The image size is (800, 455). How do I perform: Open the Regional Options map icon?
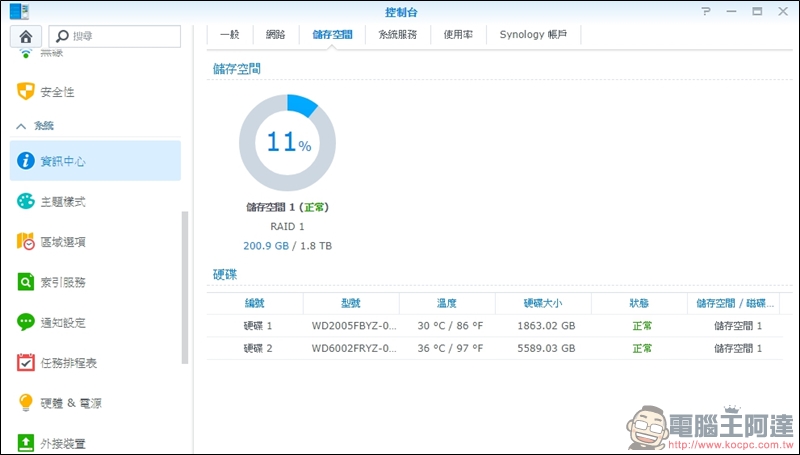click(x=26, y=241)
